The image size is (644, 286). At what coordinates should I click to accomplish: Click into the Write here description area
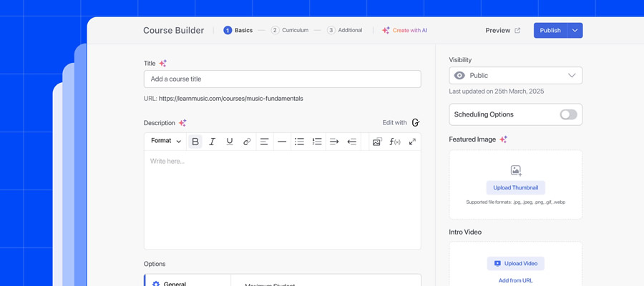[283, 199]
